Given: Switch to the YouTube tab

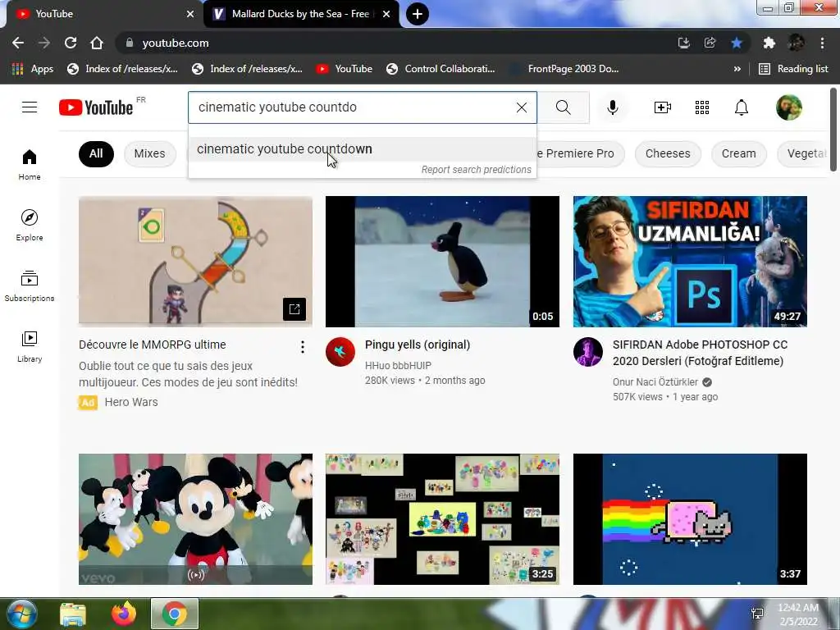Looking at the screenshot, I should click(x=102, y=14).
